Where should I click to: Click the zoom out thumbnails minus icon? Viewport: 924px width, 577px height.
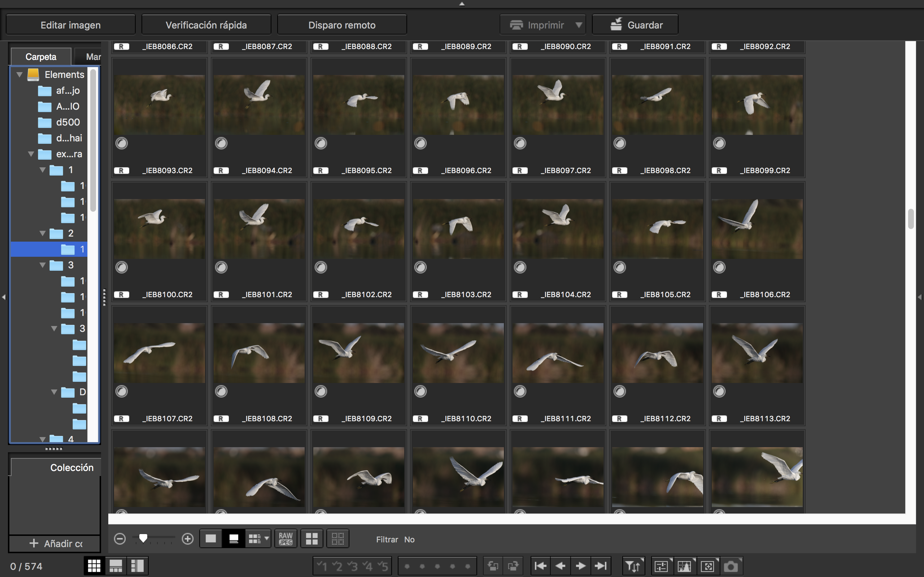(x=120, y=539)
